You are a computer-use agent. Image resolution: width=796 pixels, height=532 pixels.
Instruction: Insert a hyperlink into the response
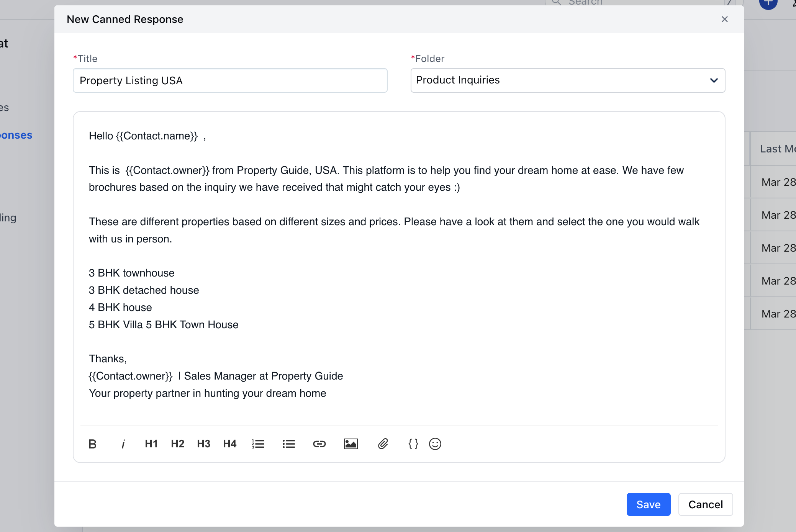coord(319,444)
